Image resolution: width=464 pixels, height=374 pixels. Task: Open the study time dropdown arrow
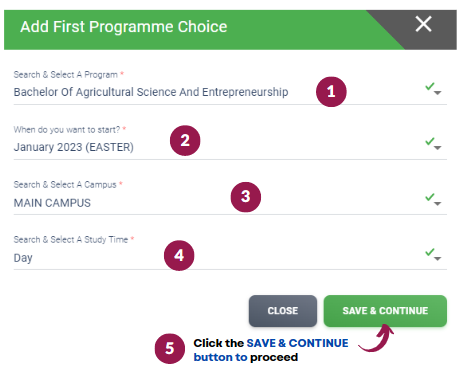coord(438,258)
